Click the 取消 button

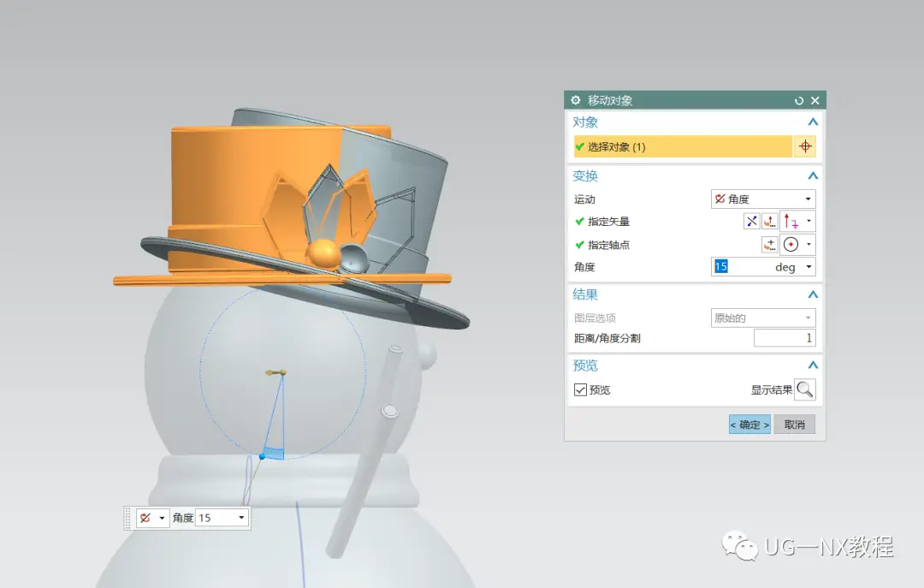[794, 424]
